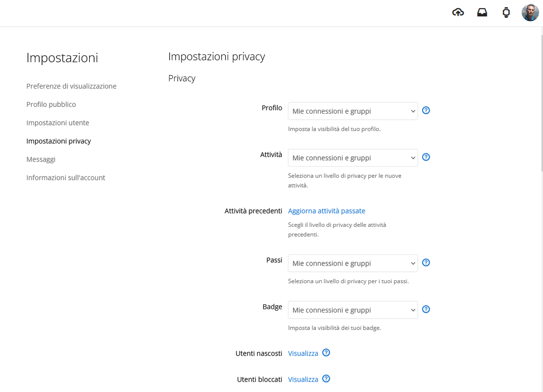Click 'Imposta la visibilità dei tuoi badge.' text
This screenshot has height=392, width=543.
pos(335,328)
